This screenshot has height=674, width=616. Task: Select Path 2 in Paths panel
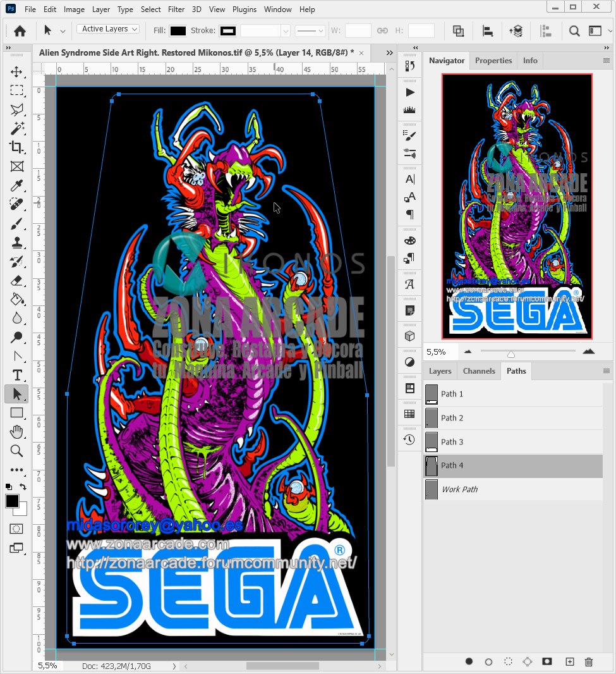tap(452, 418)
